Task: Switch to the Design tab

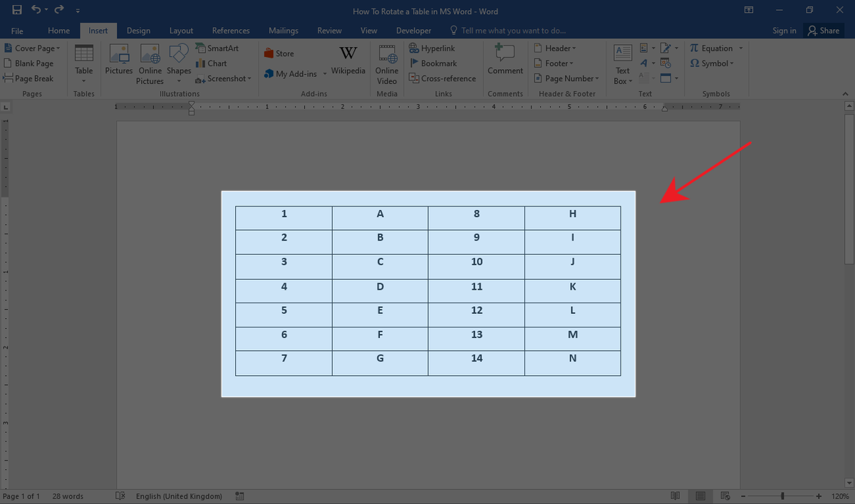Action: pos(138,31)
